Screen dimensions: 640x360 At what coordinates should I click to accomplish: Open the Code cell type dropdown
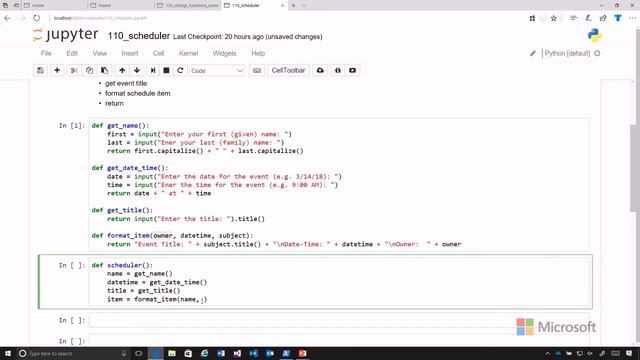point(217,71)
